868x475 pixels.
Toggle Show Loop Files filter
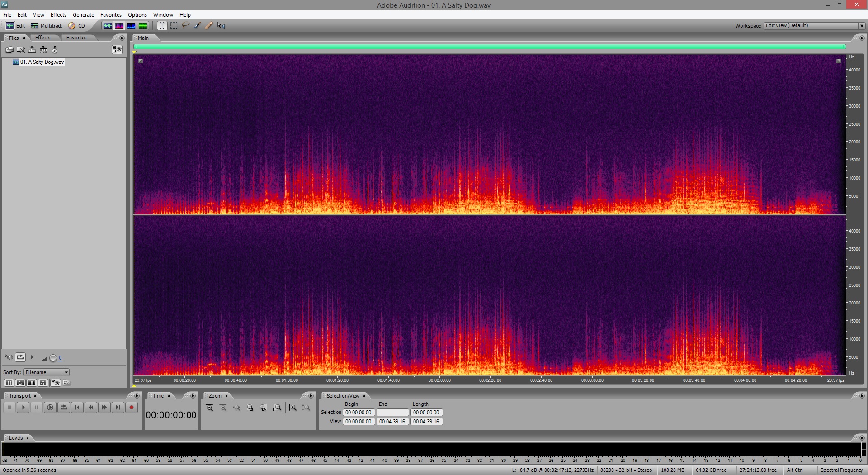20,383
